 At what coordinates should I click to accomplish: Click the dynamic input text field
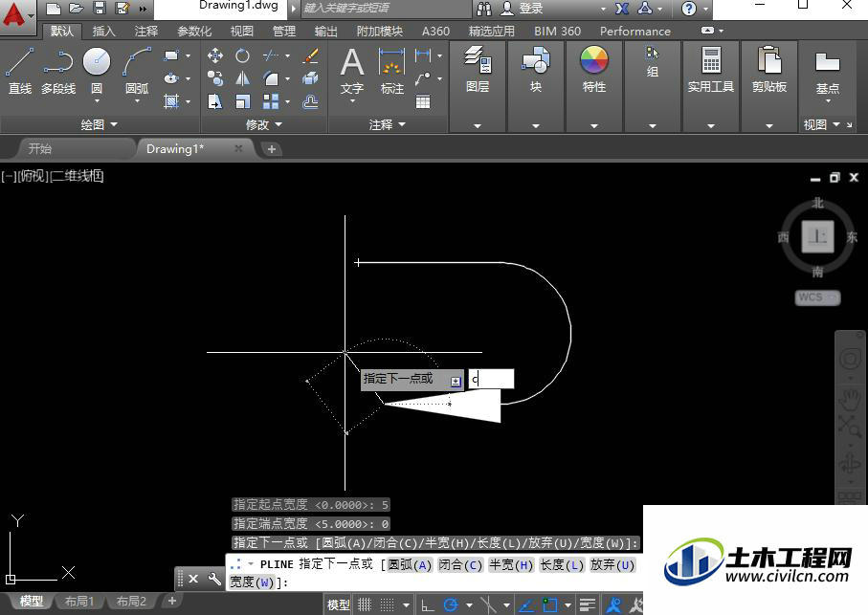point(491,380)
